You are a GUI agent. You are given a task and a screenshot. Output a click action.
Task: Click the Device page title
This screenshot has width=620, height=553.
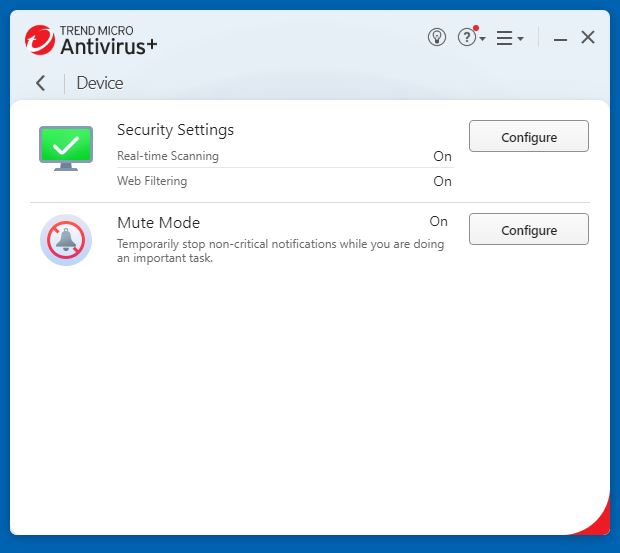(100, 83)
